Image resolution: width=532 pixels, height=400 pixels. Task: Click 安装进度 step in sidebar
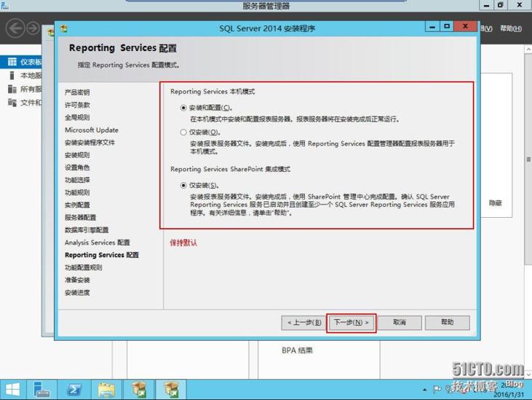tap(77, 292)
